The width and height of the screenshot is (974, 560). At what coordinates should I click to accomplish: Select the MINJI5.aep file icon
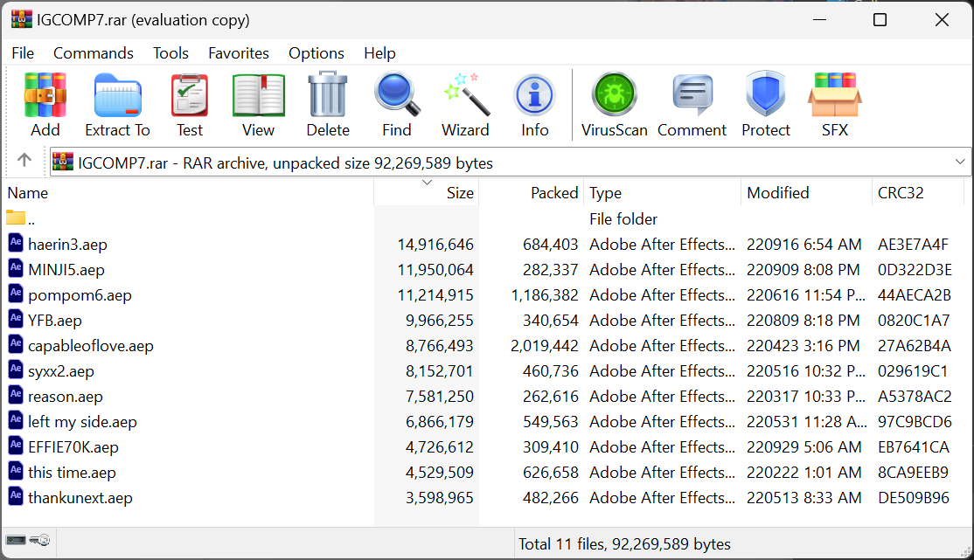pyautogui.click(x=16, y=268)
